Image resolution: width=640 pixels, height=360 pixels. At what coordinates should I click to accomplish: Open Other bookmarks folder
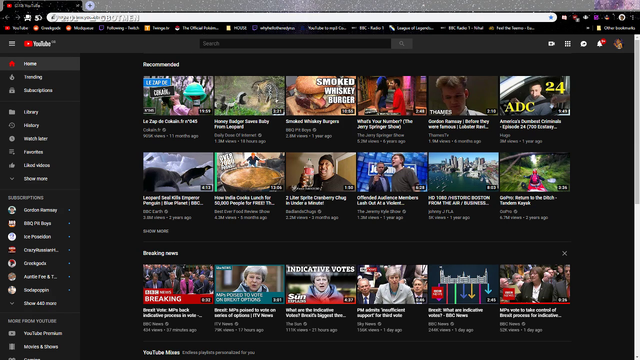[x=616, y=28]
